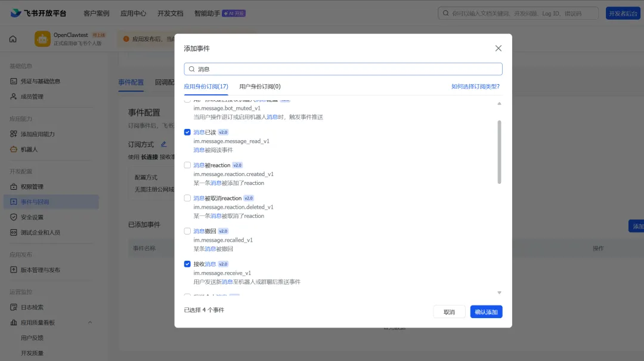The image size is (644, 361).
Task: Open 开发质量 in the sidebar
Action: (x=32, y=353)
